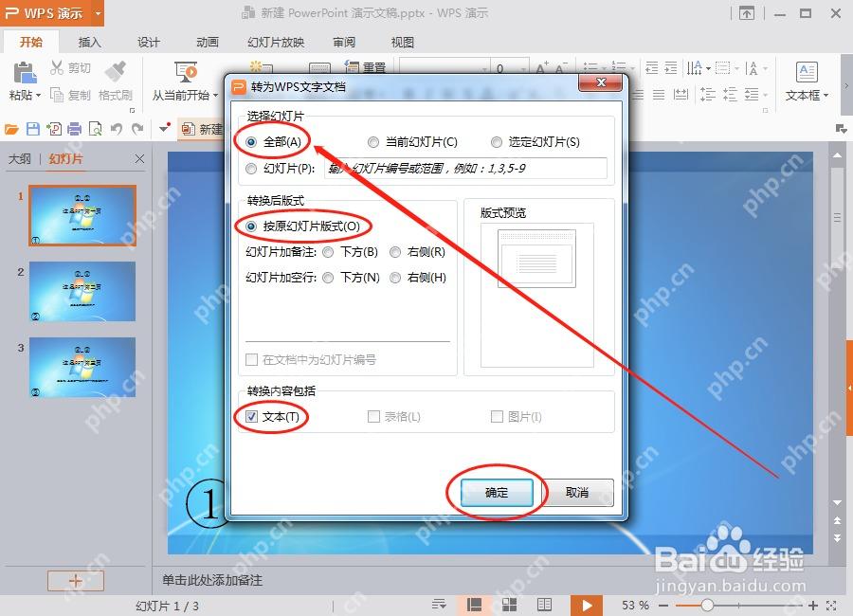Select notes 右侧(R) radio button

click(x=395, y=252)
